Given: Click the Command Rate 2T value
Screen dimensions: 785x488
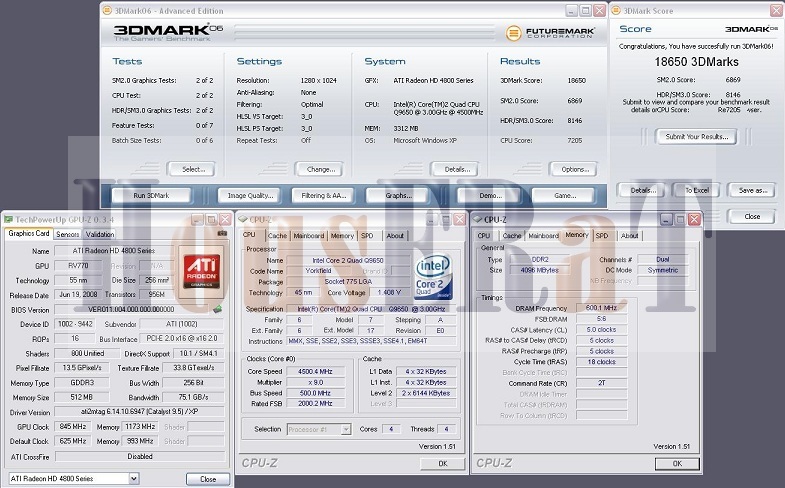Looking at the screenshot, I should [601, 382].
